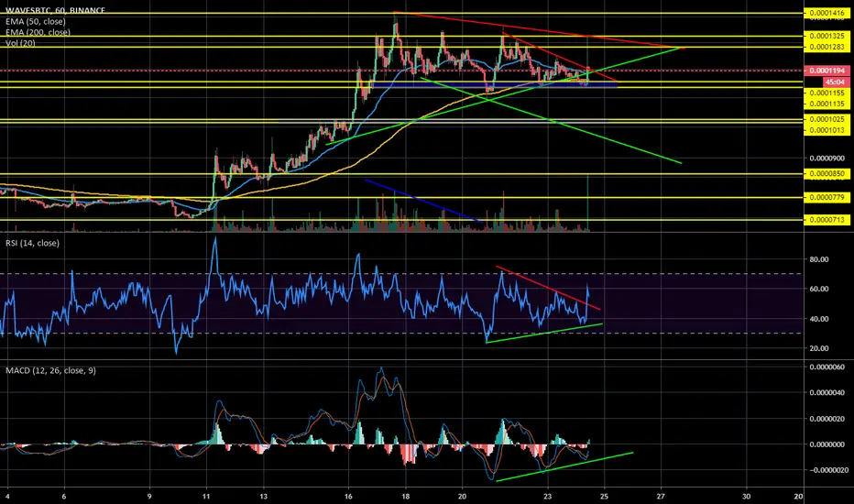
Task: Click date 4 on the time axis
Action: pos(7,497)
